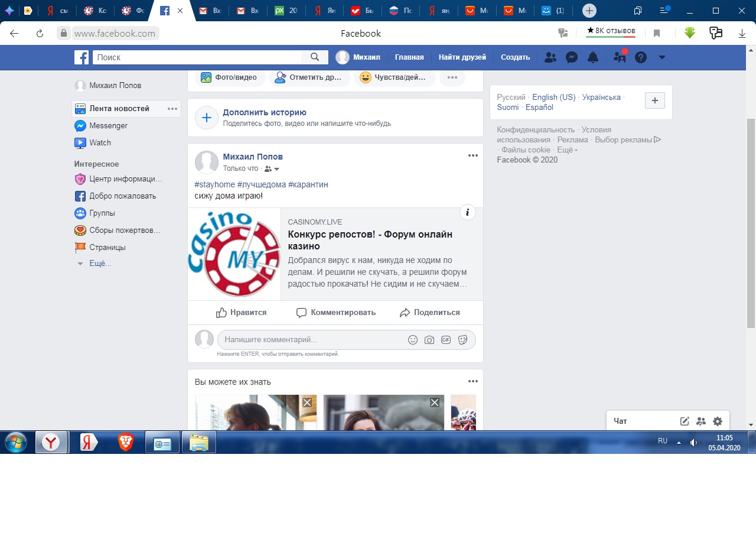Screen dimensions: 756x539
Task: Switch to the first Gmail tab
Action: click(210, 11)
